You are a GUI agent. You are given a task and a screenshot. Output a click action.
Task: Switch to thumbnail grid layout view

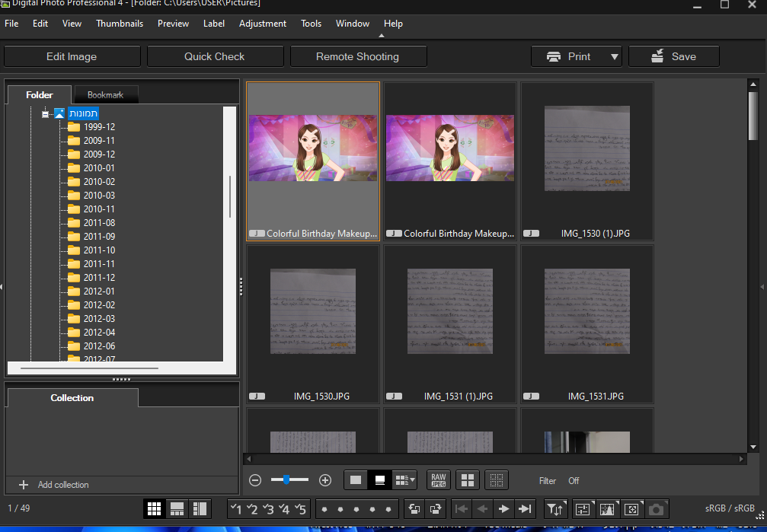pos(154,509)
